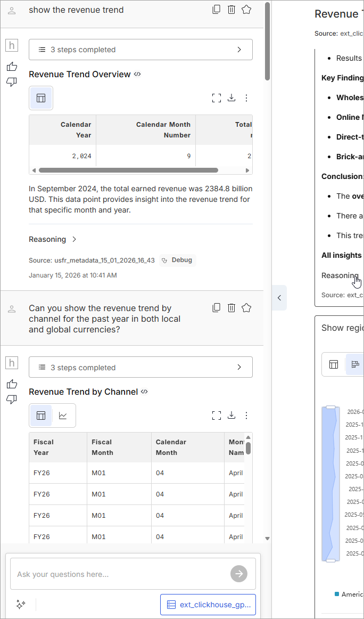
Task: Thumbs down the Revenue Trend by Channel answer
Action: coord(12,400)
